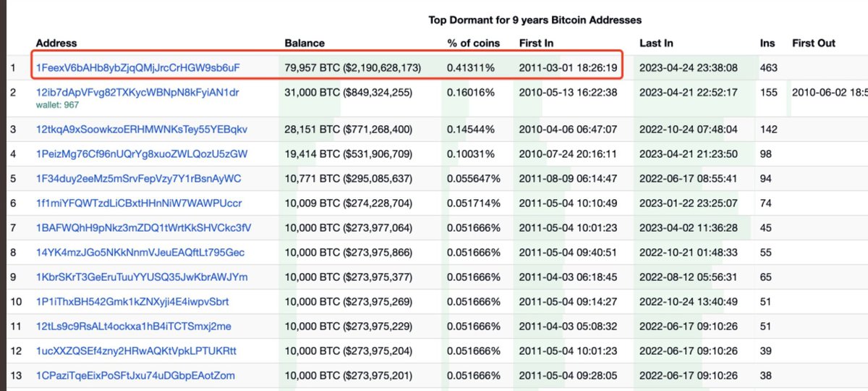Viewport: 868px width, 391px height.
Task: Select the Ins count 155
Action: [769, 92]
